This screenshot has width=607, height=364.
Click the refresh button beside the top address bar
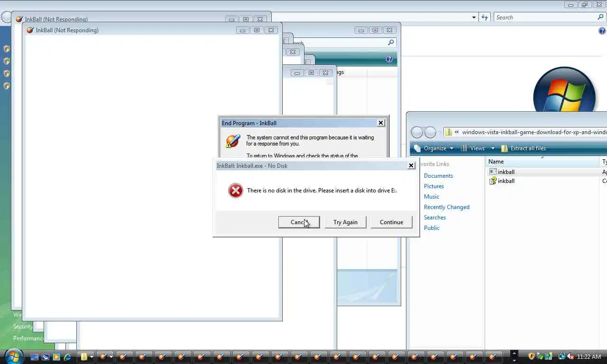point(485,18)
